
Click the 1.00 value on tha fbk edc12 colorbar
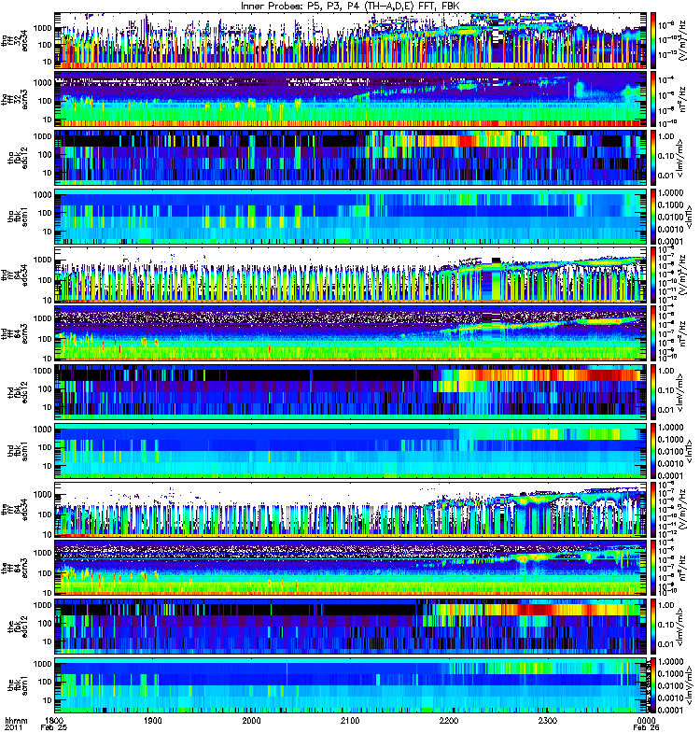[666, 136]
